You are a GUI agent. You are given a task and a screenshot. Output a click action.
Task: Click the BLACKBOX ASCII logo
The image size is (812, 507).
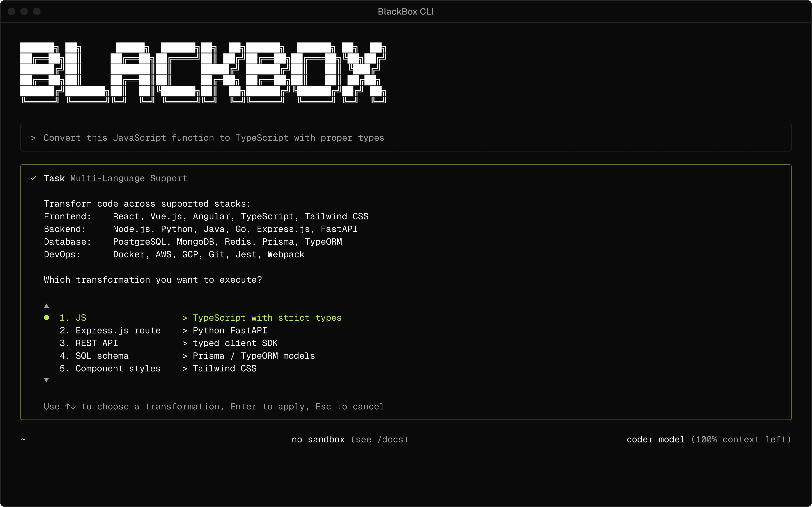tap(203, 72)
